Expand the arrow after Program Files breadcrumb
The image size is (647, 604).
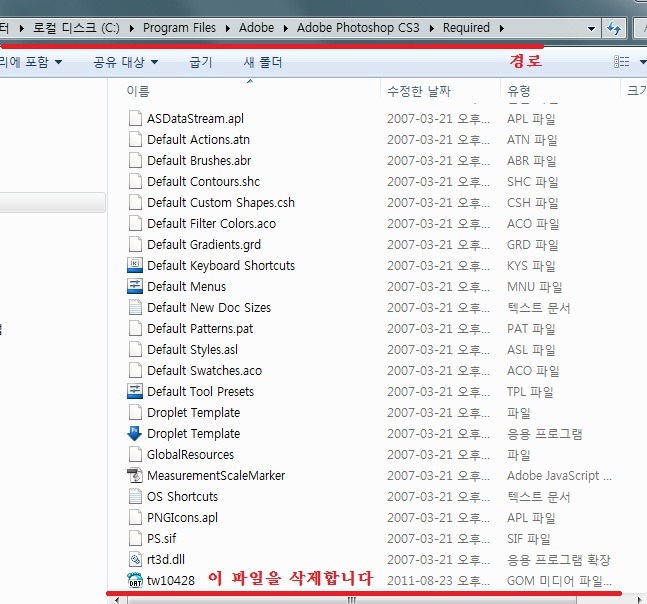[x=228, y=28]
